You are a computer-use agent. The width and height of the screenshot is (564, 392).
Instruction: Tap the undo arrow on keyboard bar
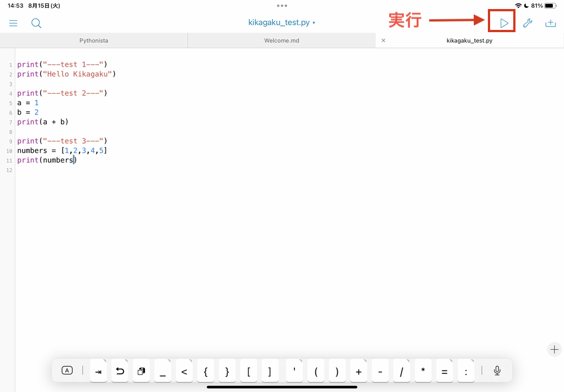coord(120,371)
